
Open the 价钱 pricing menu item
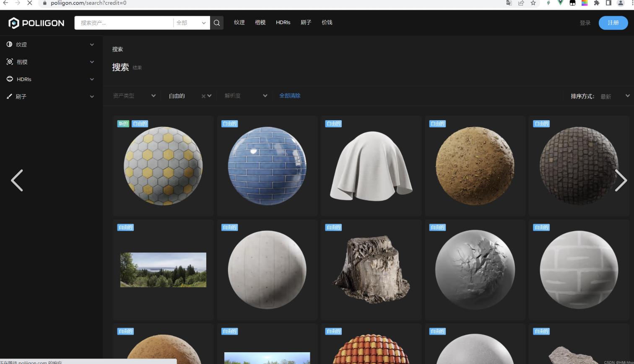pyautogui.click(x=327, y=23)
